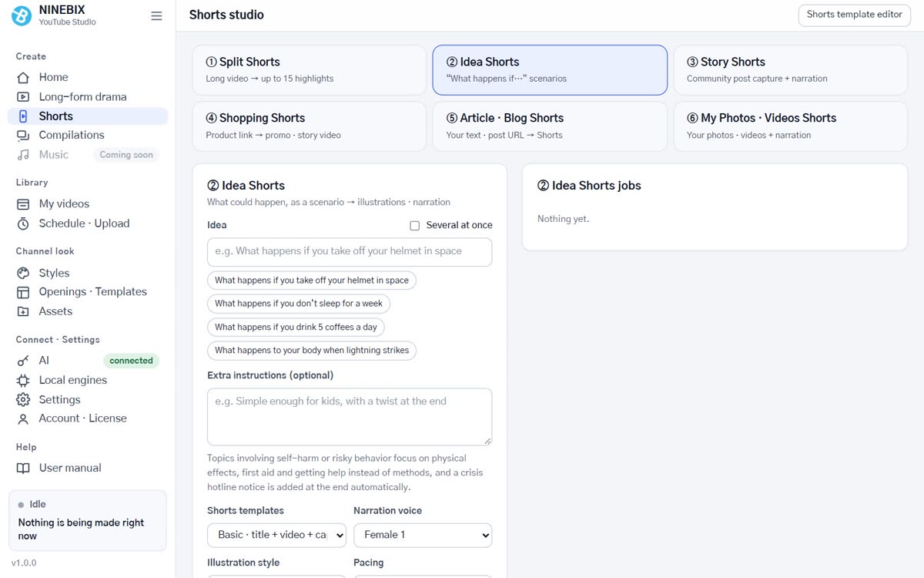The image size is (924, 578).
Task: Click the Styles palette icon
Action: coord(23,273)
